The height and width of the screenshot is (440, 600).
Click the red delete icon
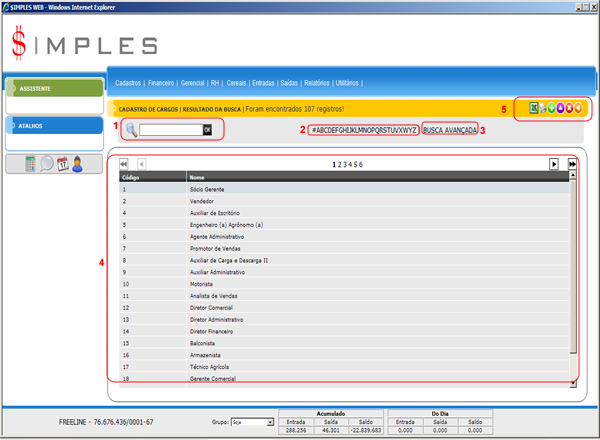(x=569, y=107)
